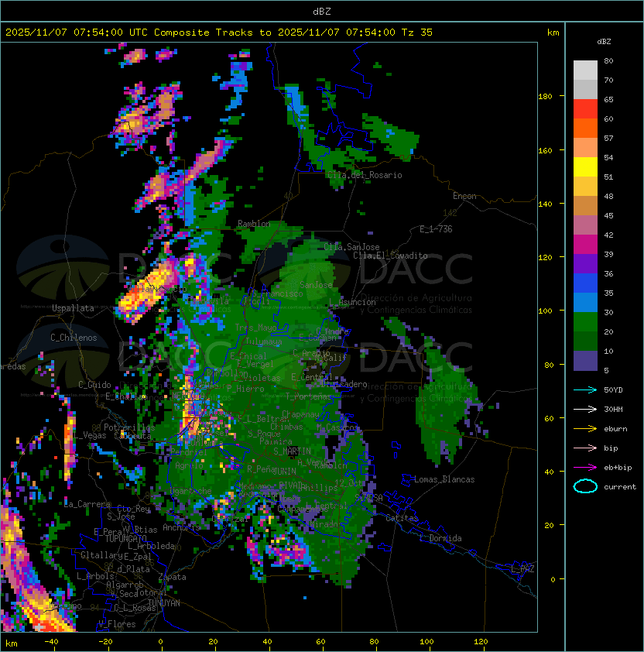This screenshot has height=652, width=644.
Task: Click the 120 km horizontal axis tick
Action: click(481, 642)
